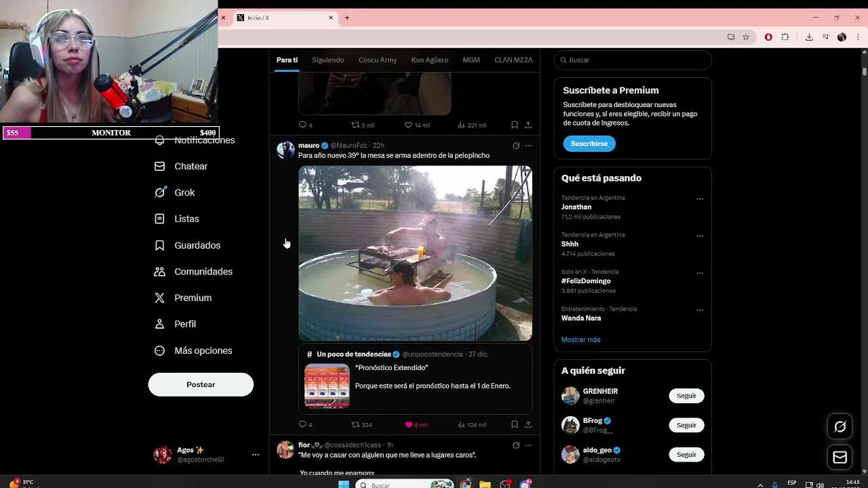Open Comunidades in the sidebar
Screen dimensions: 868x488
click(193, 272)
